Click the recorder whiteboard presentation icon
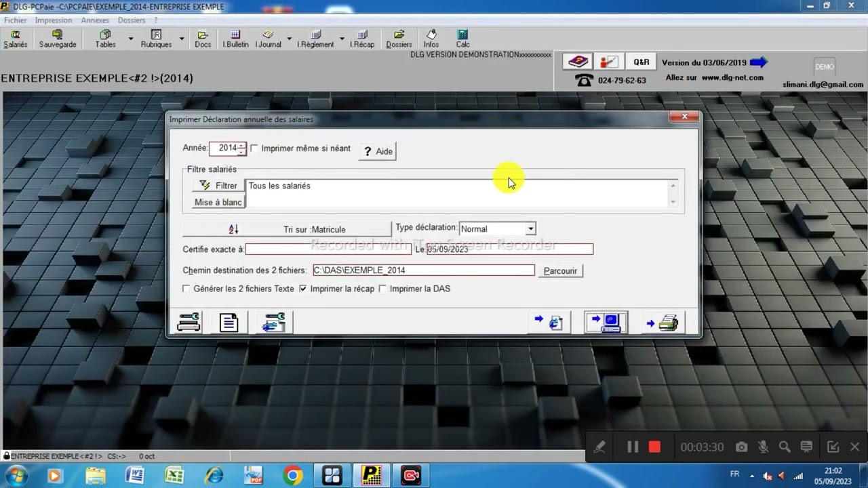The image size is (868, 488). pos(806,447)
